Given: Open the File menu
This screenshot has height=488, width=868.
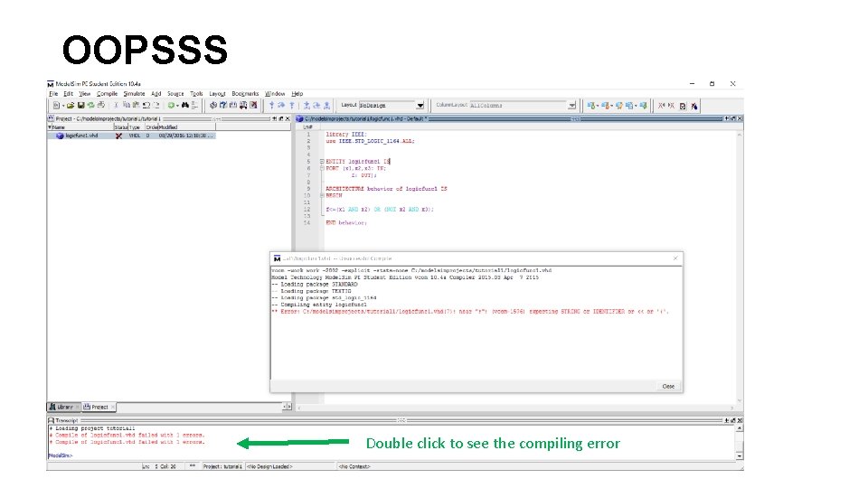Looking at the screenshot, I should tap(53, 93).
